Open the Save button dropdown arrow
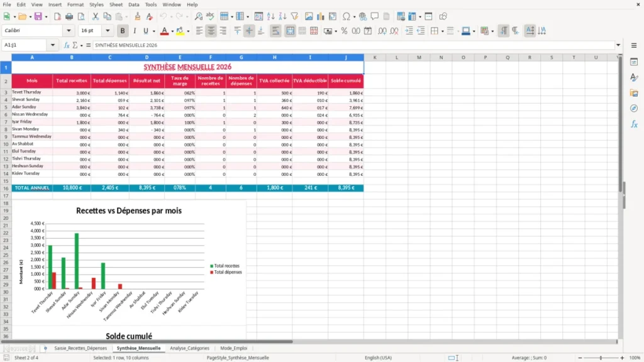Viewport: 644px width, 362px height. pyautogui.click(x=46, y=17)
